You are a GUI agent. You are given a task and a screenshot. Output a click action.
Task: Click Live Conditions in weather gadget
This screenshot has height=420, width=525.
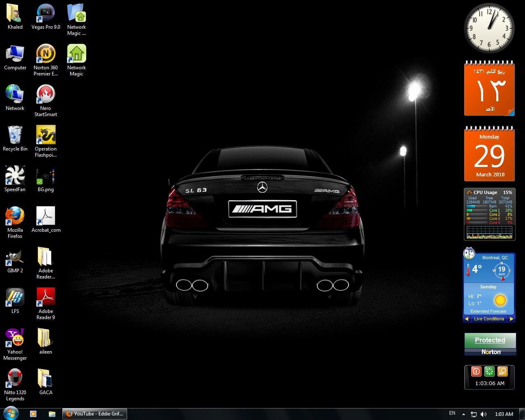(x=489, y=319)
